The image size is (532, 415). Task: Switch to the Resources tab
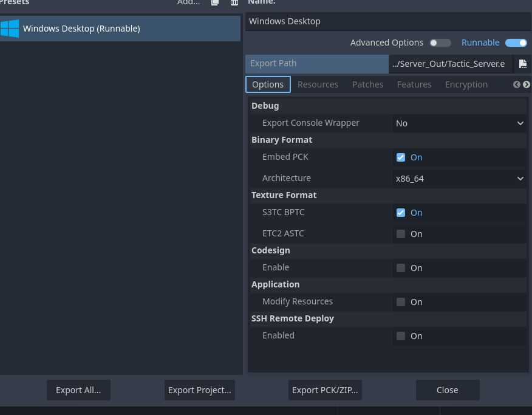pos(318,84)
